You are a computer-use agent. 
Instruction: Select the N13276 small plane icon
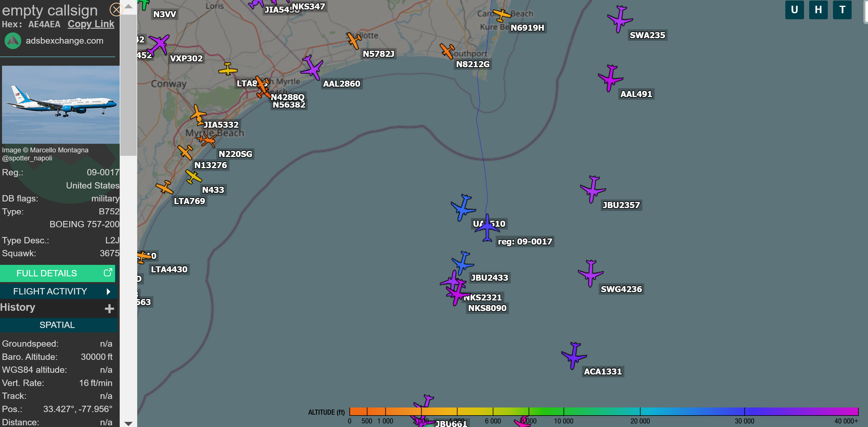[x=185, y=152]
